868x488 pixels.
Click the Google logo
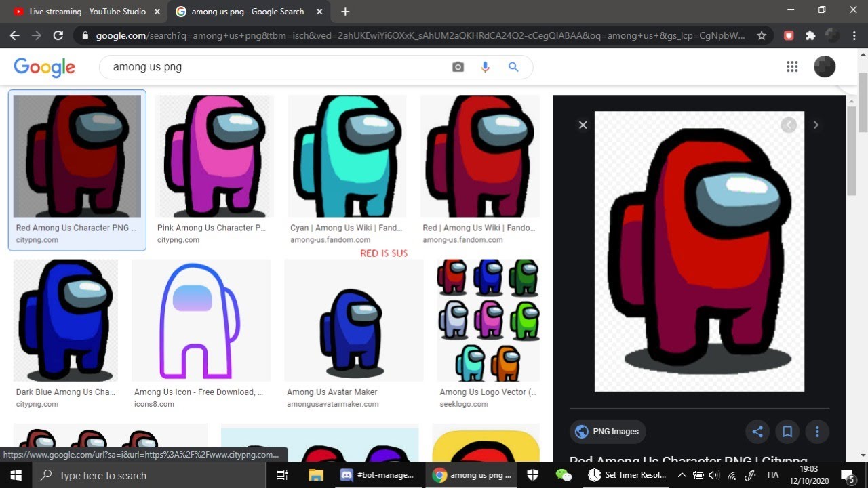pos(44,67)
